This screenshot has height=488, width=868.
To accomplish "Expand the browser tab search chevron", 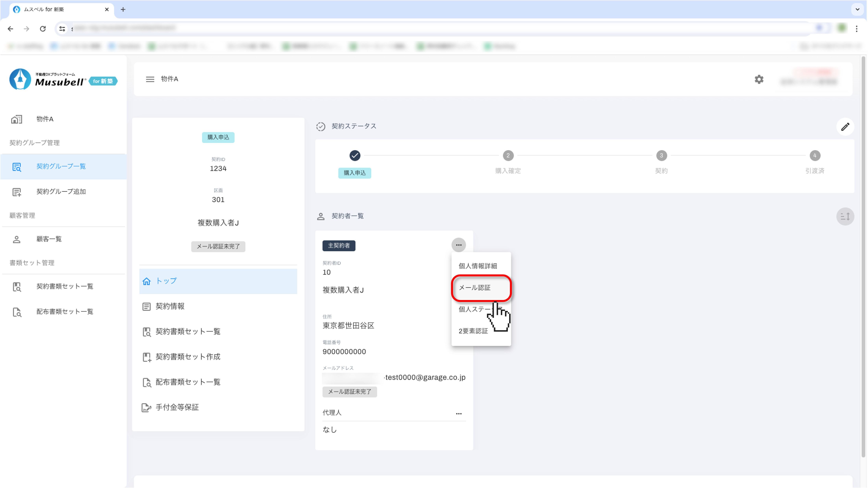I will (x=857, y=9).
